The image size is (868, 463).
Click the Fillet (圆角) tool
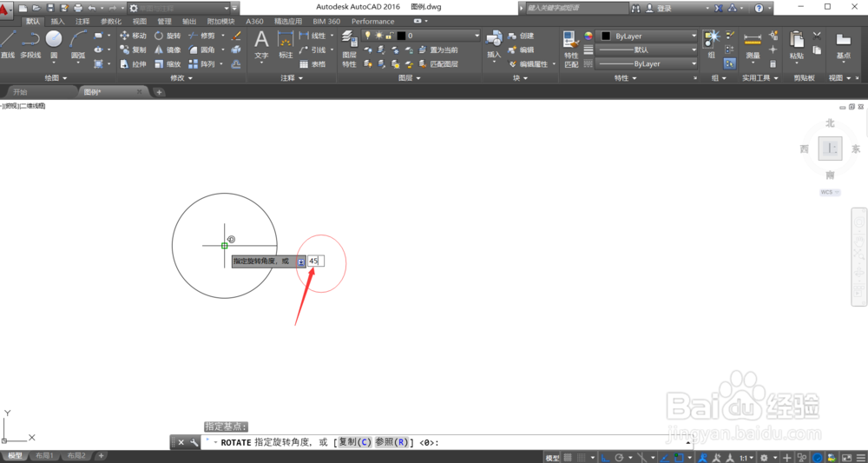pos(201,50)
